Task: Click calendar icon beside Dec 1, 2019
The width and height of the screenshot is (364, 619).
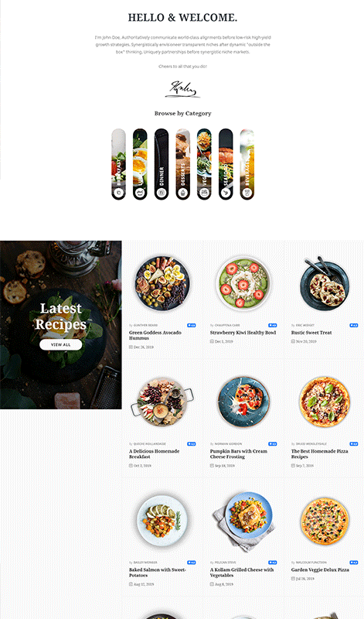Action: 212,341
